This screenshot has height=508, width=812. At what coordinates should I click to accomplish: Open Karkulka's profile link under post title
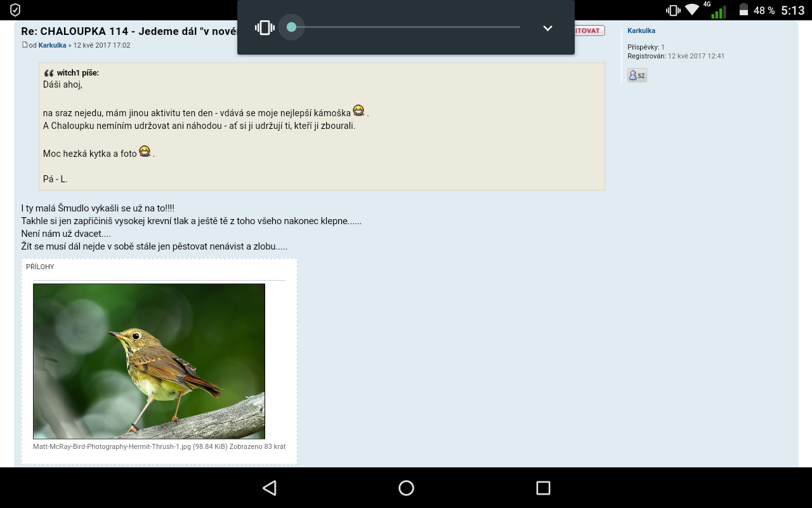pos(52,46)
